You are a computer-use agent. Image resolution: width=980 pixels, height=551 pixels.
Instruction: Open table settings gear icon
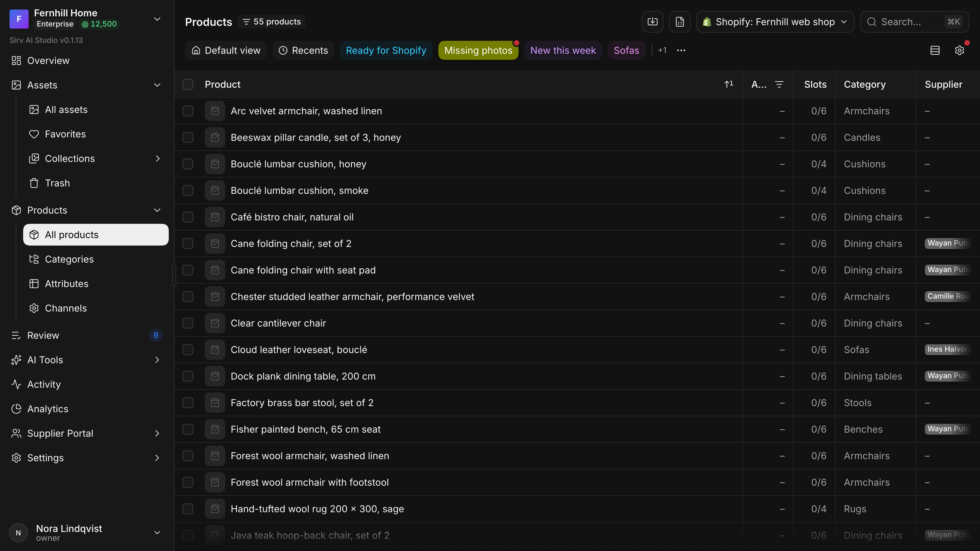(x=959, y=50)
